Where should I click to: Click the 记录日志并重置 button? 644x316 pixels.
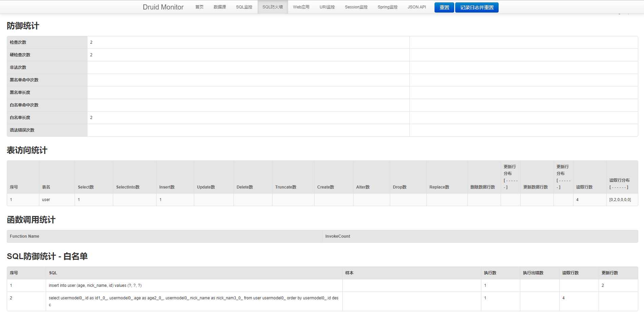coord(477,7)
